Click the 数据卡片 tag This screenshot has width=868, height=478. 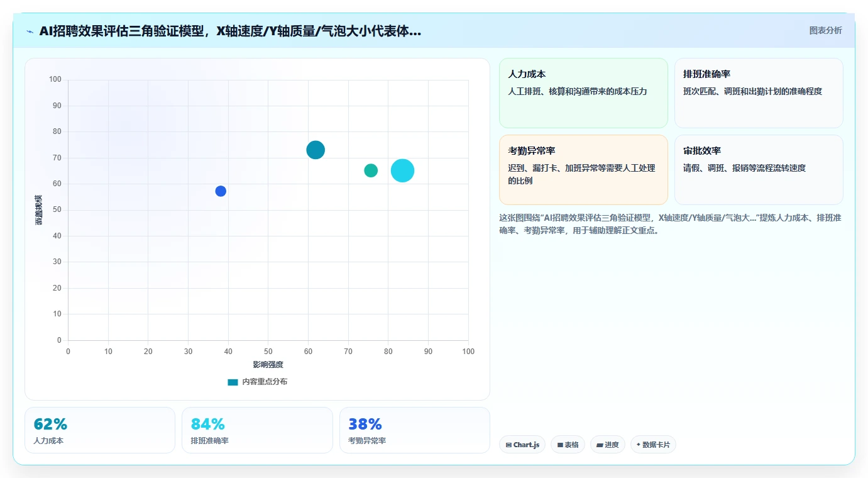coord(653,445)
